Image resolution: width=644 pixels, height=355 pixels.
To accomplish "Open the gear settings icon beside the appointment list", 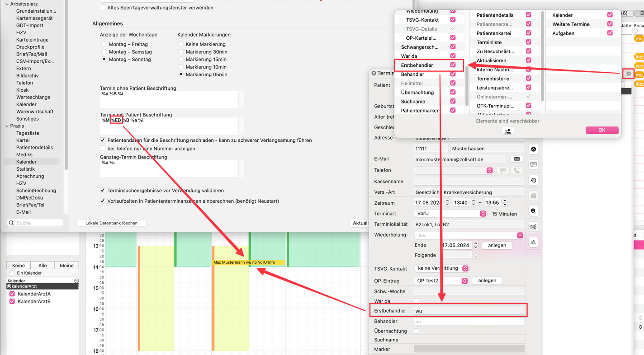I will (x=628, y=73).
